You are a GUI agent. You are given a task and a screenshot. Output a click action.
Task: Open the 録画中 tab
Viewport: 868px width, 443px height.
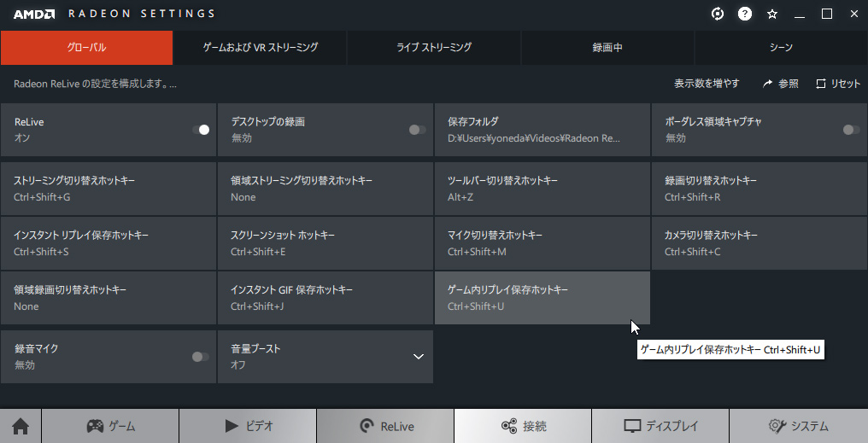pos(607,48)
